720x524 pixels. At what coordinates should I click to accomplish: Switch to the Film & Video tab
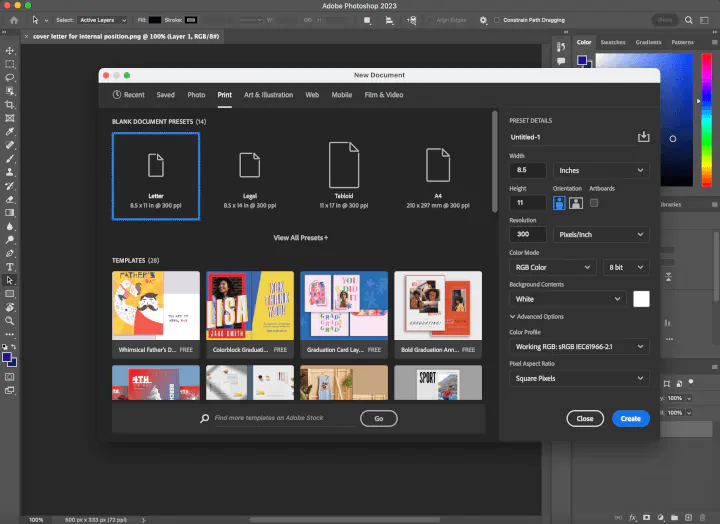(x=383, y=95)
